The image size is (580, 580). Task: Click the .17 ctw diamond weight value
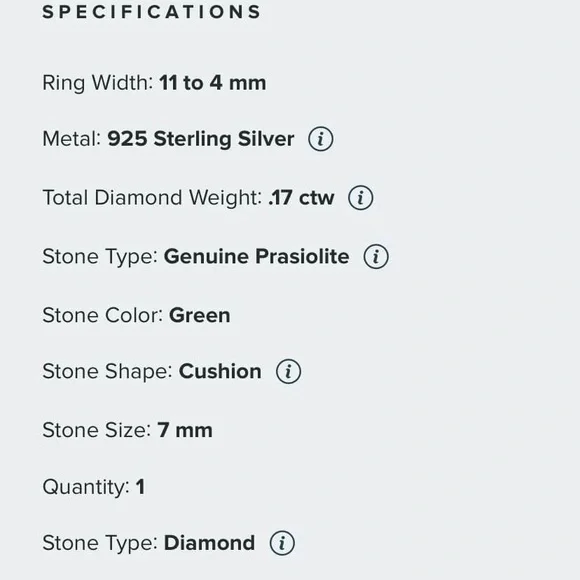(x=301, y=198)
